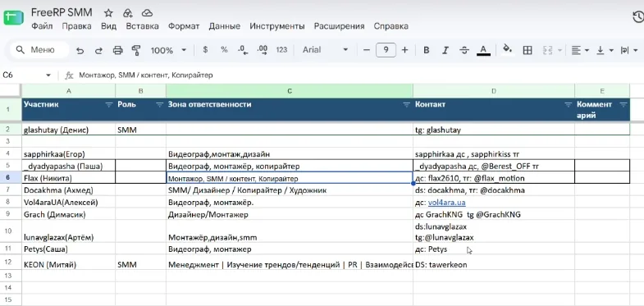Viewport: 644px width, 306px height.
Task: Open the Расширения menu
Action: [x=340, y=26]
